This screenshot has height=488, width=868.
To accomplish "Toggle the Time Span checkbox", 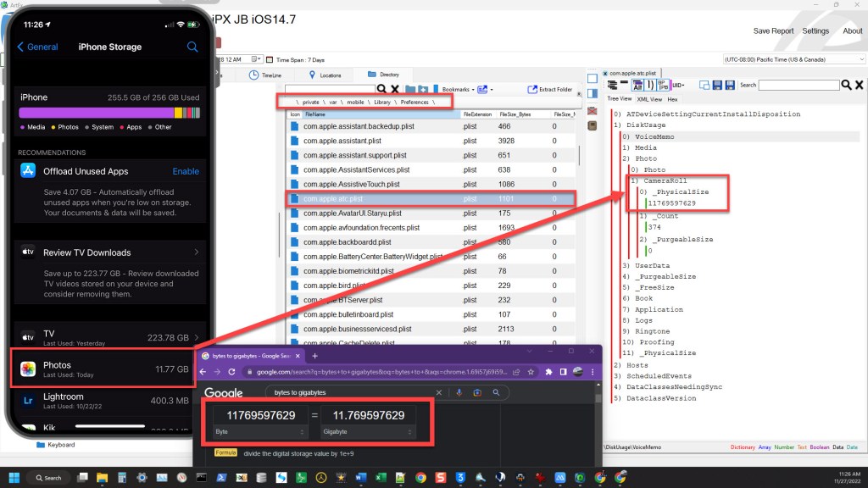I will (270, 59).
